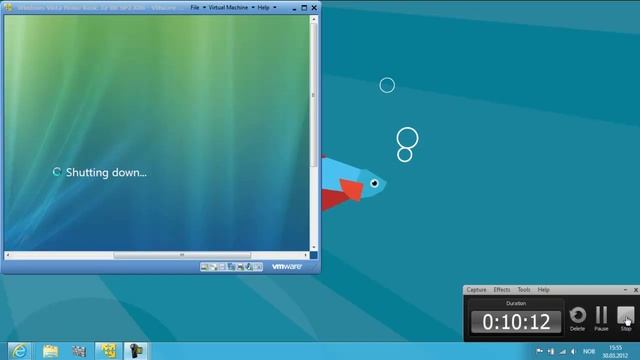Open the clock showing 15:55
The image size is (640, 360).
[615, 351]
